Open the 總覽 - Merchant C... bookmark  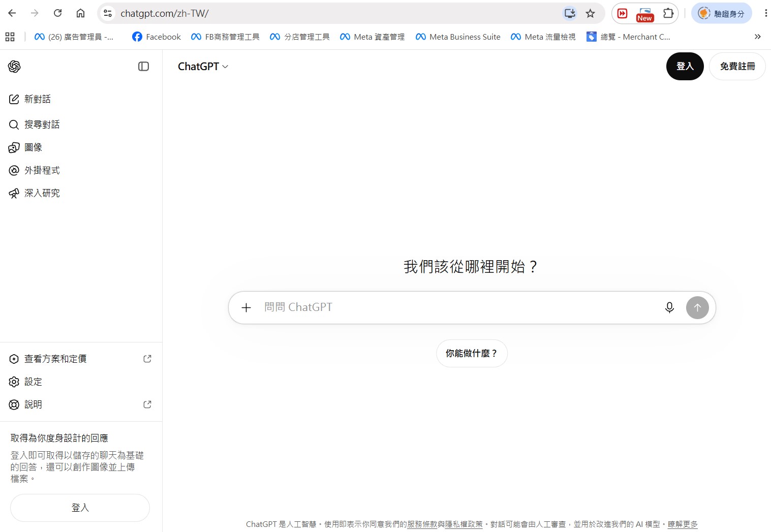pos(628,37)
